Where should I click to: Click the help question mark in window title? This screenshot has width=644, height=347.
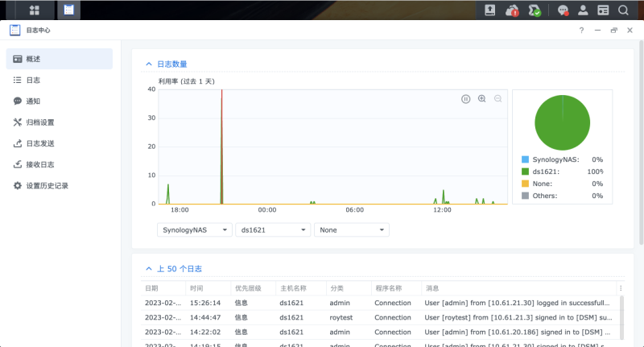point(581,31)
